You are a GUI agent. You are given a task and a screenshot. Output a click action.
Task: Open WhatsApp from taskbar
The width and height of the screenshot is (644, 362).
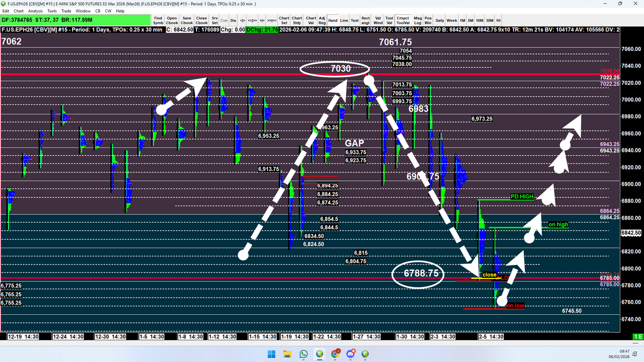click(x=304, y=354)
